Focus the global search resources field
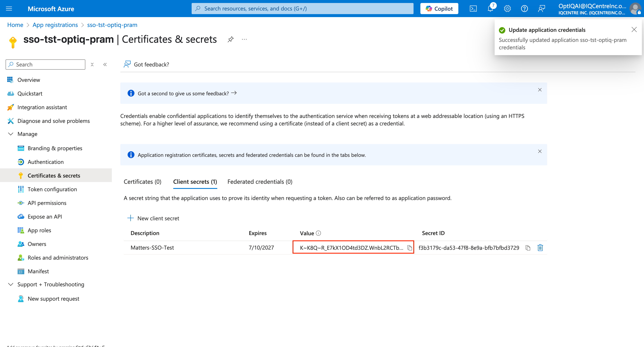This screenshot has width=644, height=347. point(302,9)
